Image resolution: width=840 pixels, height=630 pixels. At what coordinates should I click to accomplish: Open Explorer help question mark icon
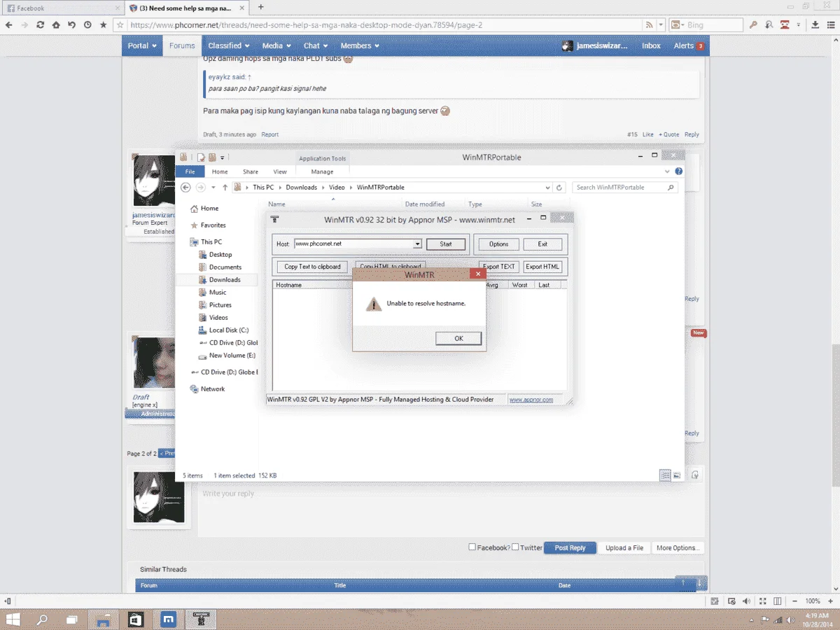click(x=679, y=171)
